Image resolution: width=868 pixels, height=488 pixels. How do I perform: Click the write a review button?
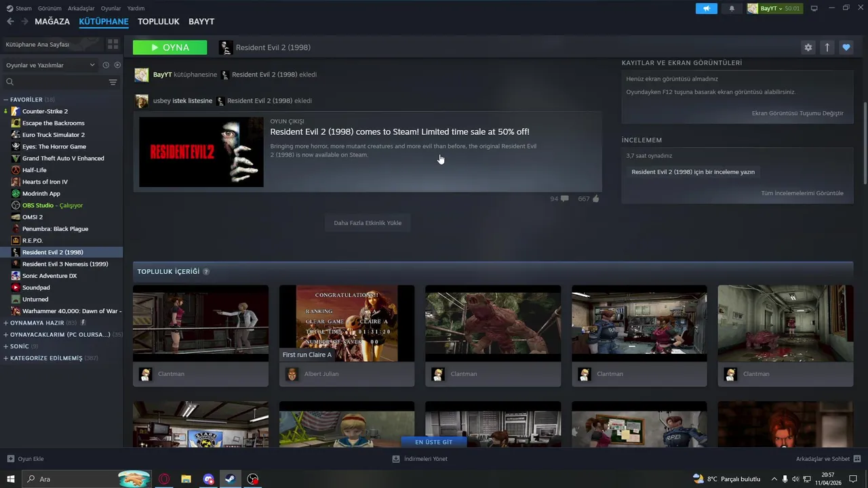tap(693, 172)
